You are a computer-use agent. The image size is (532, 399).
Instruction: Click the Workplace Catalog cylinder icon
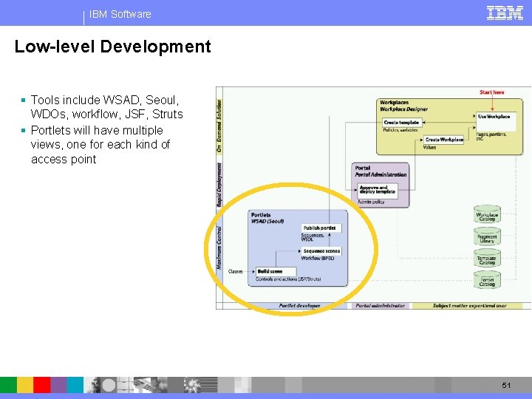click(x=487, y=214)
